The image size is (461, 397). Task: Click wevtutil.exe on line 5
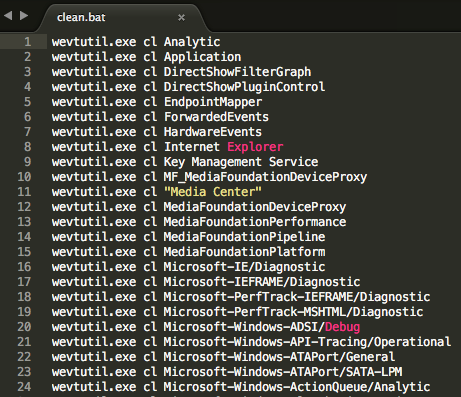94,102
